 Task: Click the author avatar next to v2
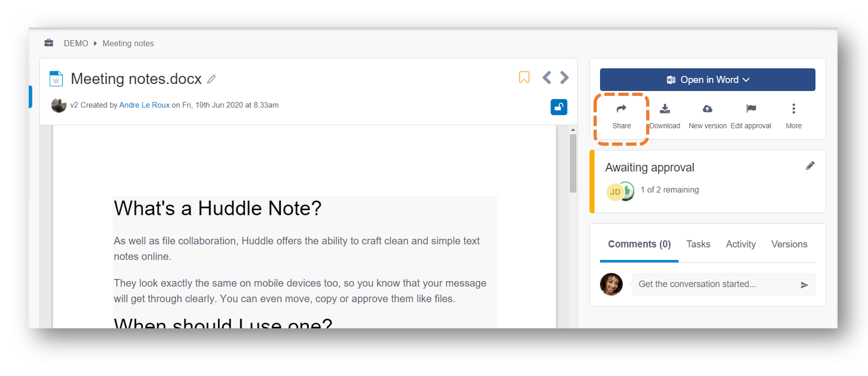(59, 105)
